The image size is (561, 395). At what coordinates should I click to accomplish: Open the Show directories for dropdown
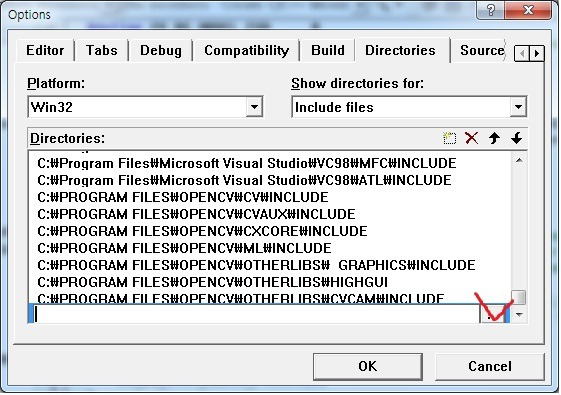[x=518, y=107]
